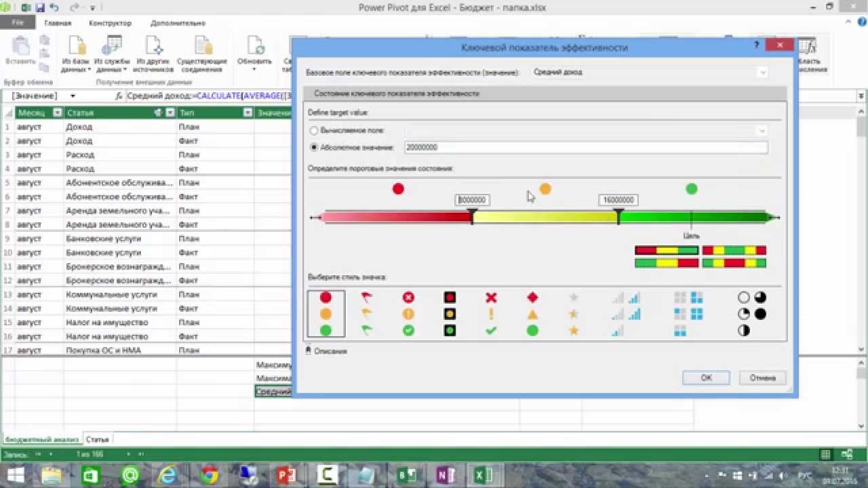868x488 pixels.
Task: Open Google Chrome from the taskbar
Action: point(209,476)
